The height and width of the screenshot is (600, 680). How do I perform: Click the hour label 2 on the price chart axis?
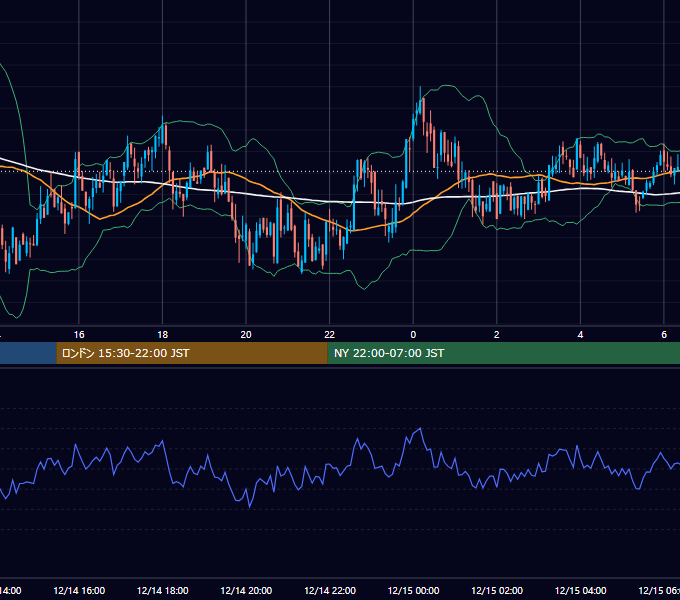pos(497,335)
